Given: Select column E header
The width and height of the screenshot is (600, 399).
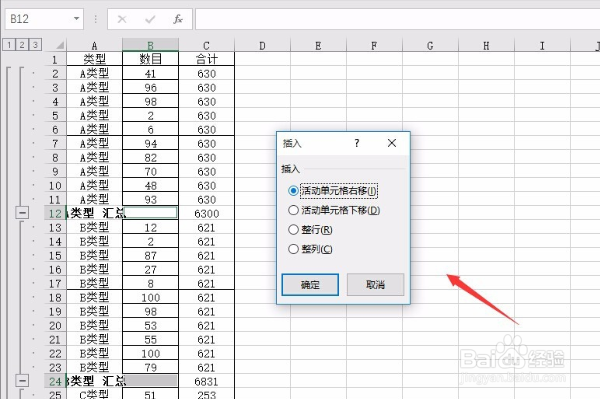Looking at the screenshot, I should point(318,46).
